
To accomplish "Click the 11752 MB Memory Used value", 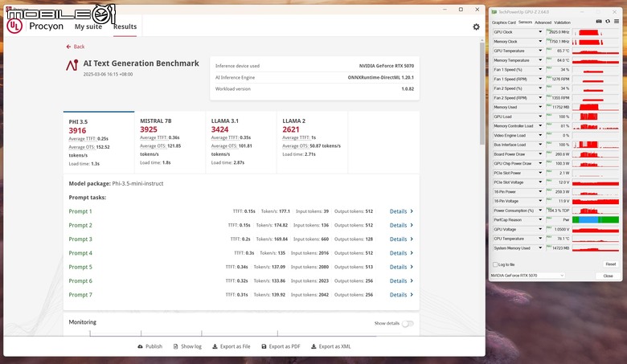I will click(x=560, y=107).
